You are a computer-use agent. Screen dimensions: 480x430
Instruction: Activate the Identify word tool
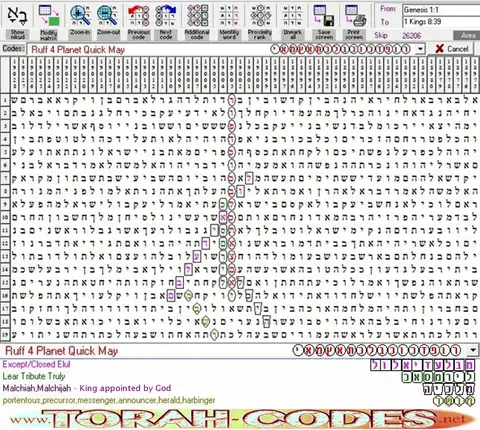click(x=229, y=21)
